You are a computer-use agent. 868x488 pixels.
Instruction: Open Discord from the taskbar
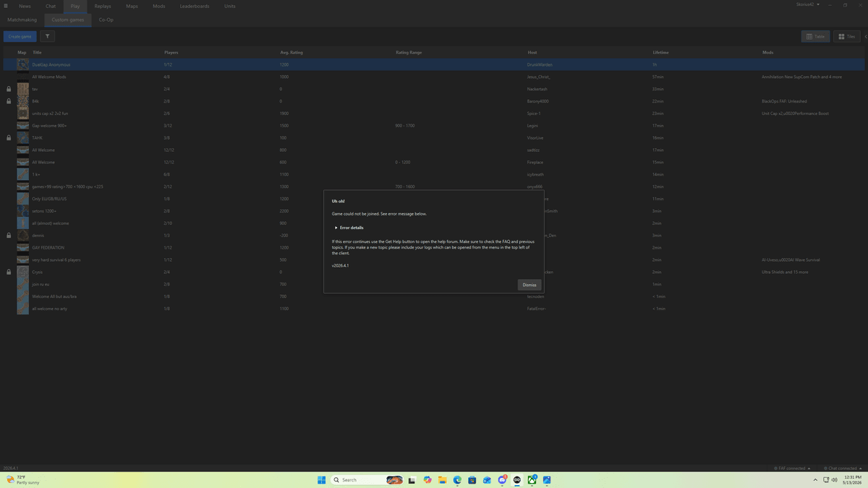click(502, 480)
